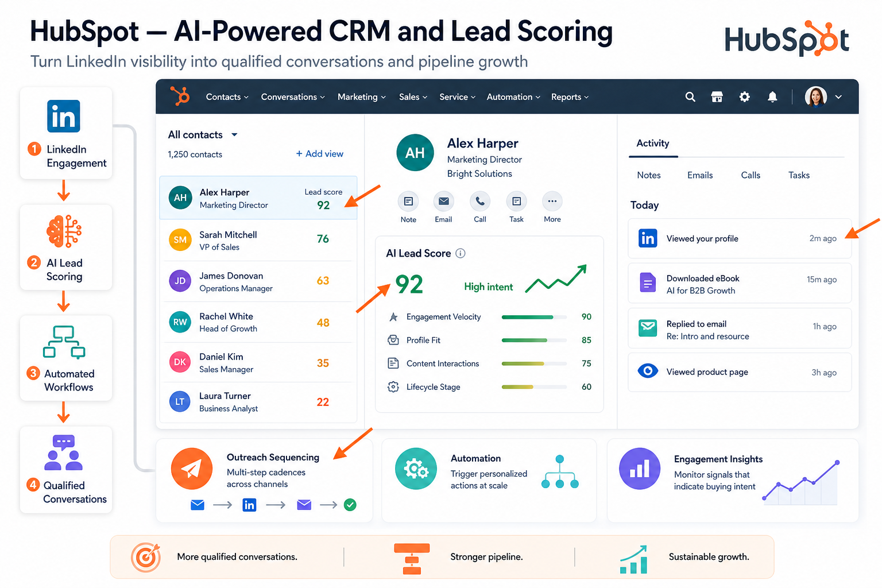Click the Outreach Sequencing paper plane icon
Viewport: 882px width, 588px height.
(192, 469)
